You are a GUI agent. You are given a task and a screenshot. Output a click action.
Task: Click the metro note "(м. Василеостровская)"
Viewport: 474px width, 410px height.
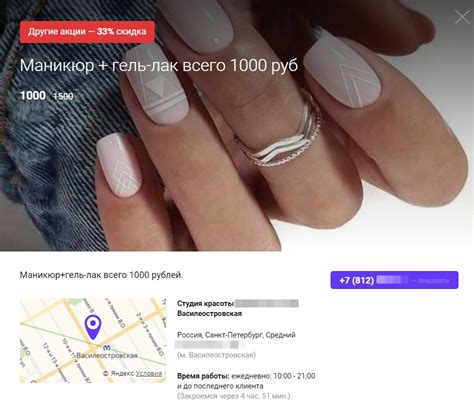(x=216, y=355)
